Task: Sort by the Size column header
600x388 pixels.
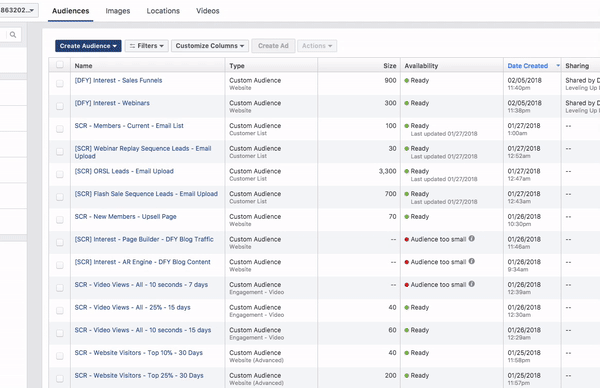Action: point(390,66)
